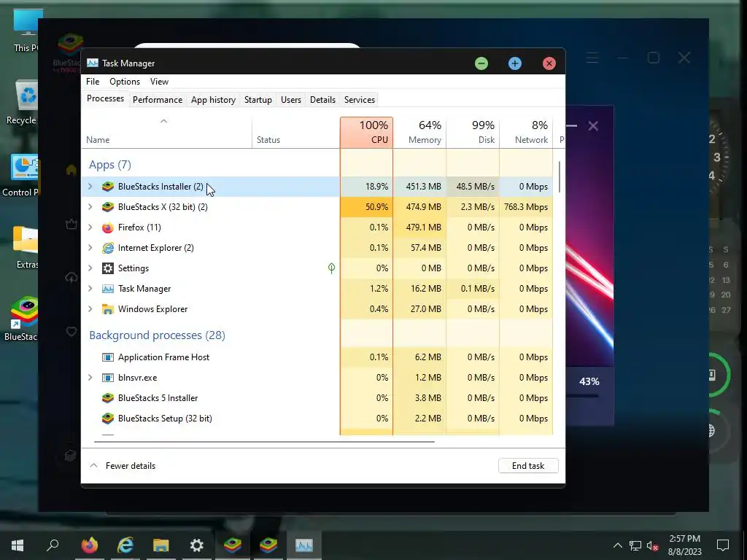Click the BlueStacks Installer app icon in list
This screenshot has height=560, width=747.
click(108, 187)
